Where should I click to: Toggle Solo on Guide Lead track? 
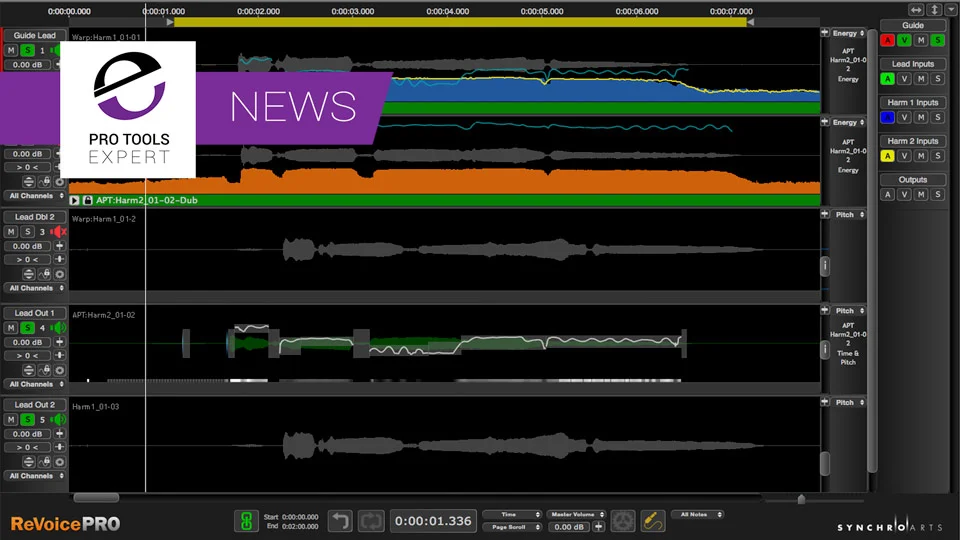27,50
